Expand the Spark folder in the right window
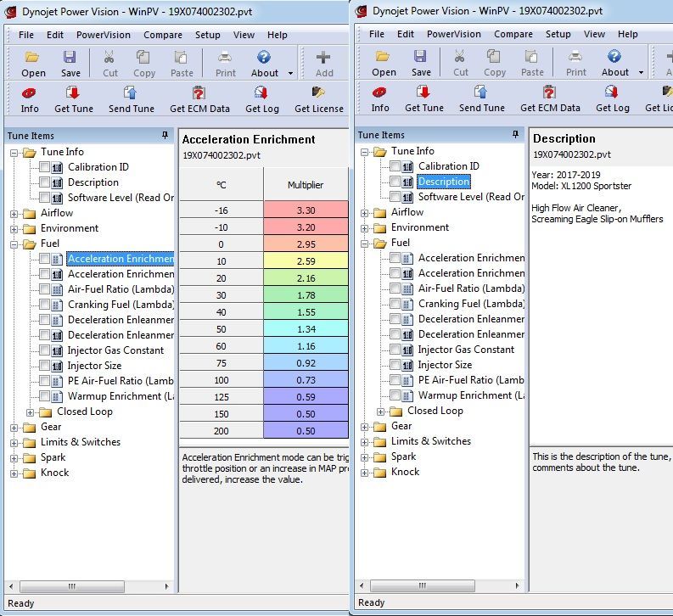Screen dimensions: 673x616 tap(365, 456)
